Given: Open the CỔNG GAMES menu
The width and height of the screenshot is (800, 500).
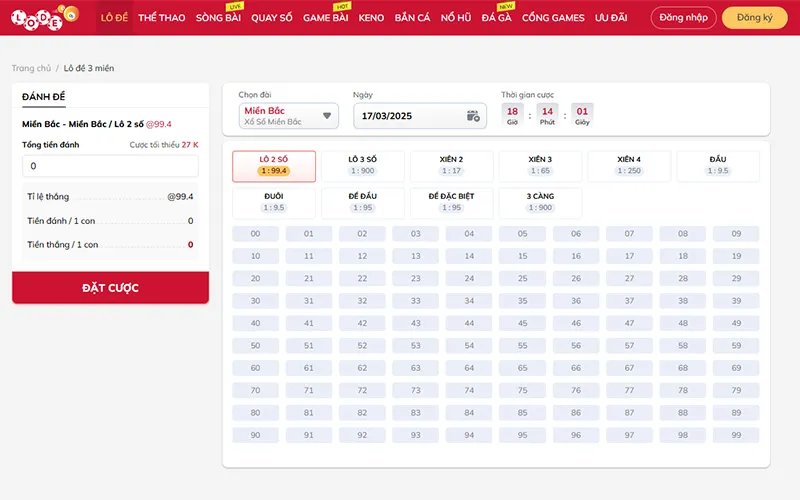Looking at the screenshot, I should [x=553, y=18].
